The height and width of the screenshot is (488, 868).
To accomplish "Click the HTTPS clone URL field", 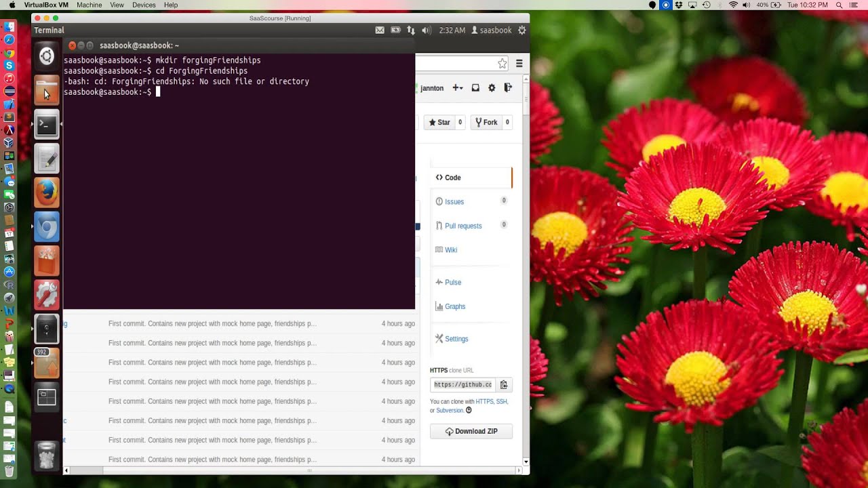I will [463, 385].
